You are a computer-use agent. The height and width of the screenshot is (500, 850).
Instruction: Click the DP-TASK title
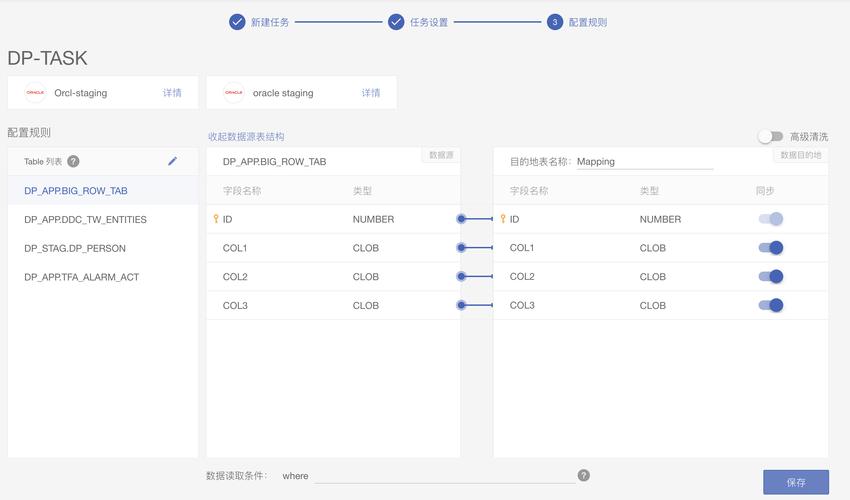[x=47, y=58]
